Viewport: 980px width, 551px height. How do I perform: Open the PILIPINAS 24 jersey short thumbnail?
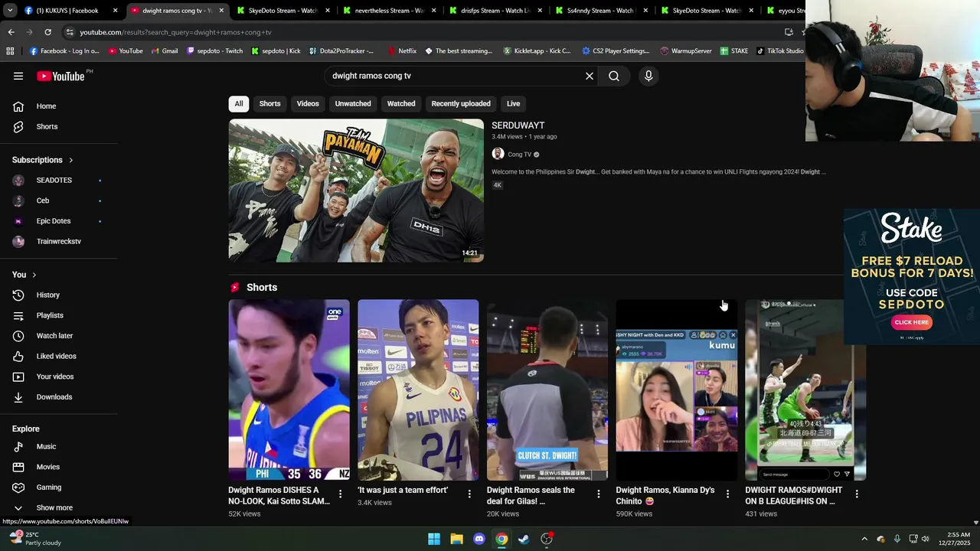(418, 390)
